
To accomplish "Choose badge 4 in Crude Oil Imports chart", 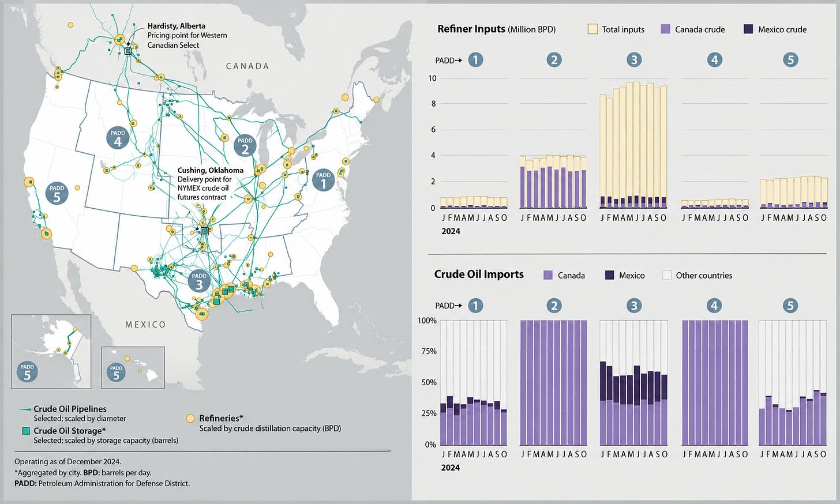I will [714, 306].
